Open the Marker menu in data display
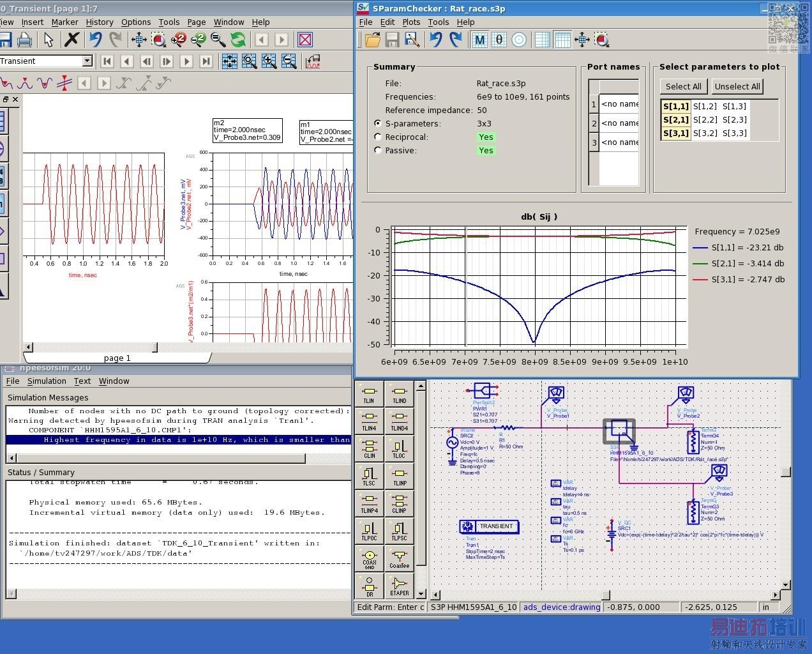 64,22
